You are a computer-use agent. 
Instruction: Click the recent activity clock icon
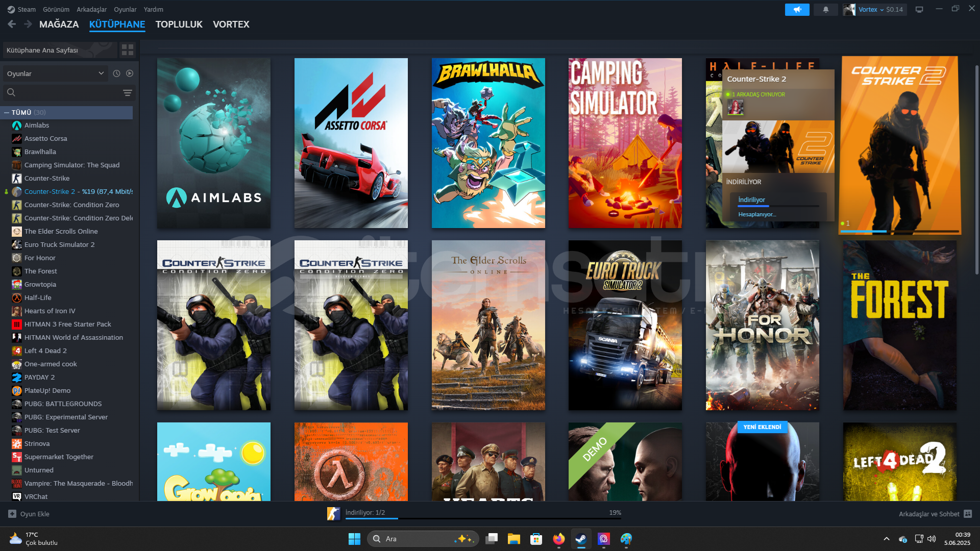116,73
